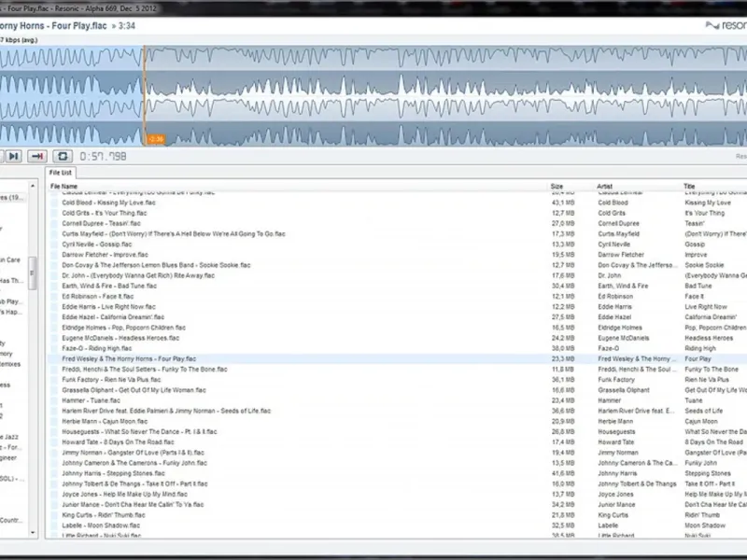Click file icon beside Cornell Dupree - Teasin'

pyautogui.click(x=54, y=223)
